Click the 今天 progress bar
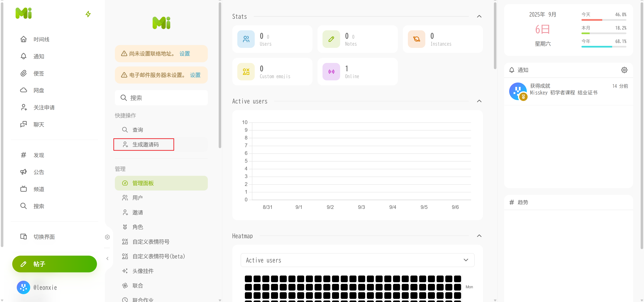 coord(604,20)
